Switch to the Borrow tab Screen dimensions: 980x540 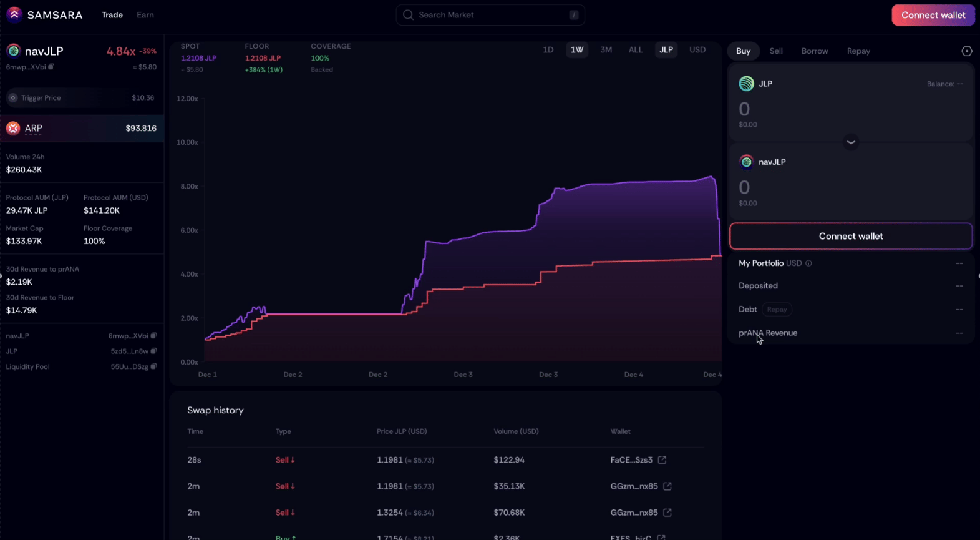(814, 51)
